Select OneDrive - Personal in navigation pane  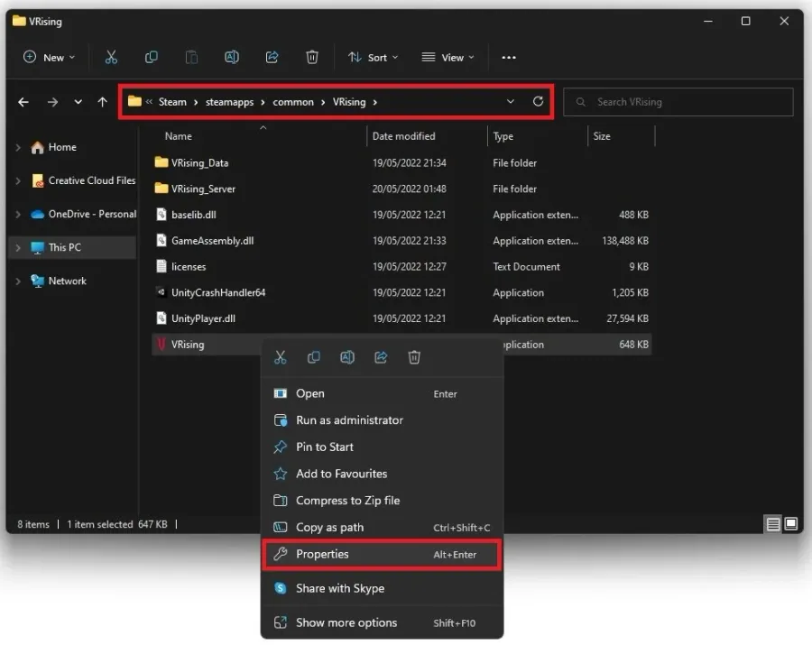(x=92, y=215)
